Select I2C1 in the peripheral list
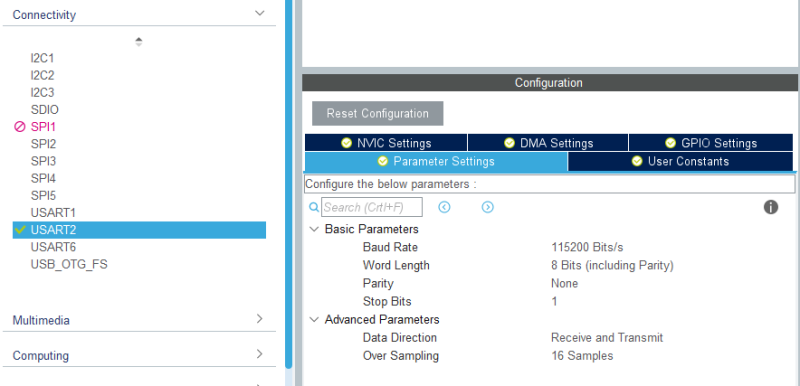The height and width of the screenshot is (386, 800). point(42,59)
